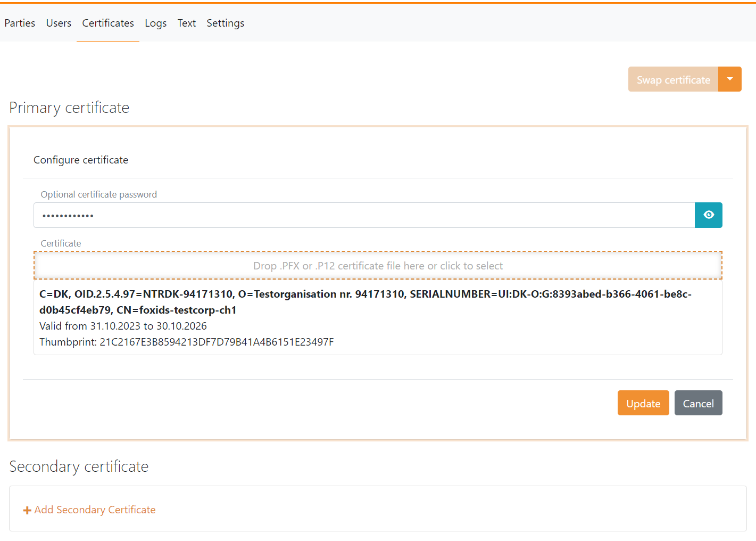756x541 pixels.
Task: Toggle password visibility with the eye icon
Action: pos(708,215)
